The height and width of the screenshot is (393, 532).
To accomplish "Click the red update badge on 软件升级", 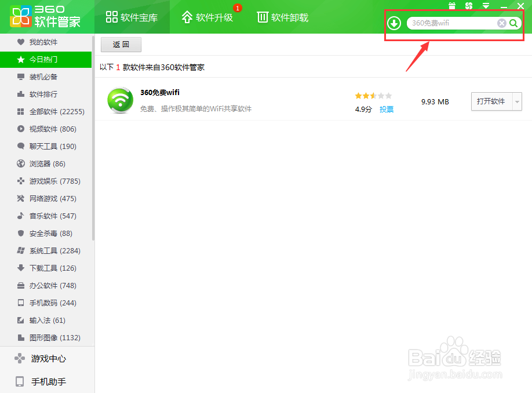I will pos(238,8).
